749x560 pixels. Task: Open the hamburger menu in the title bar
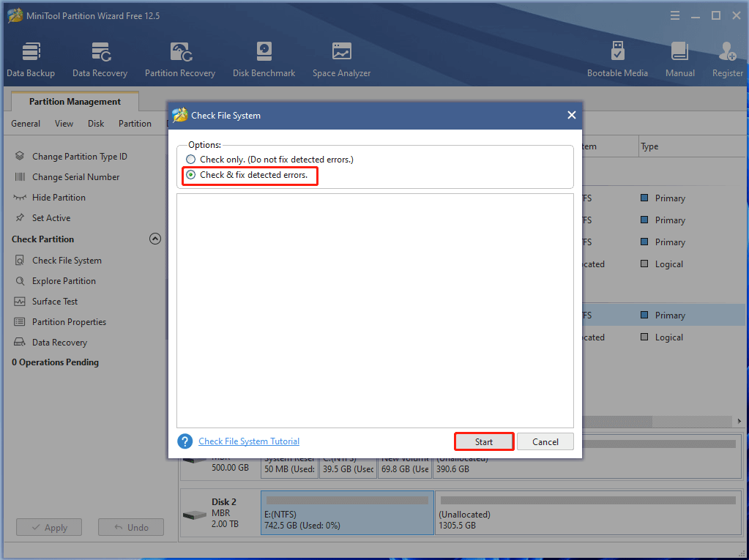(x=675, y=16)
